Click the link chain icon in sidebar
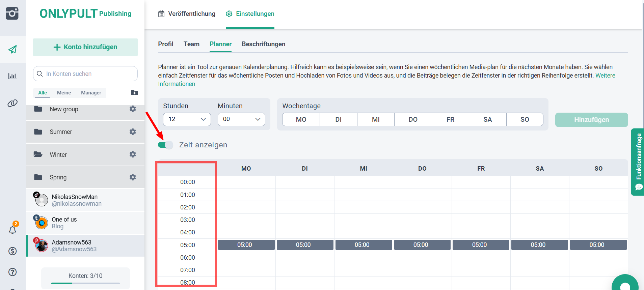 click(x=12, y=103)
